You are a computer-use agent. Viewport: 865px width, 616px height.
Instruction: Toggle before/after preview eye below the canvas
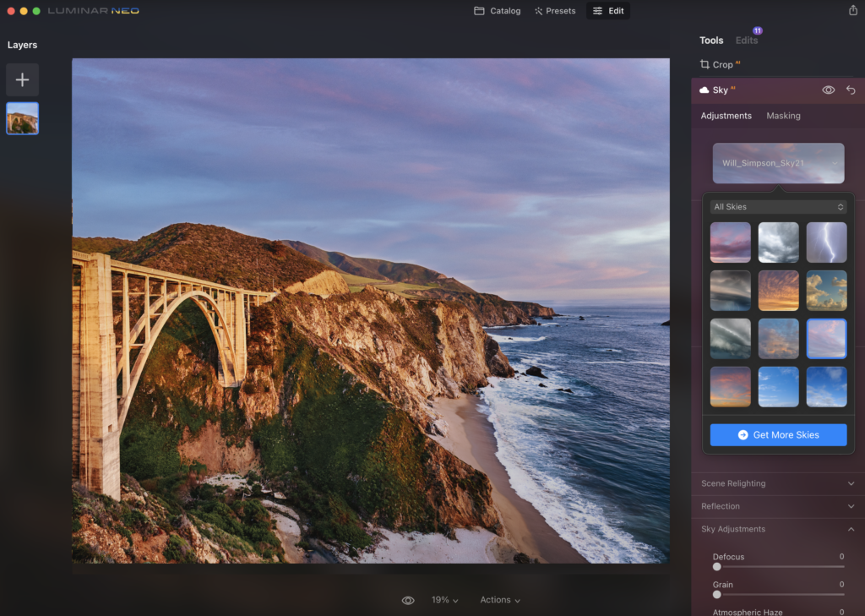point(408,600)
